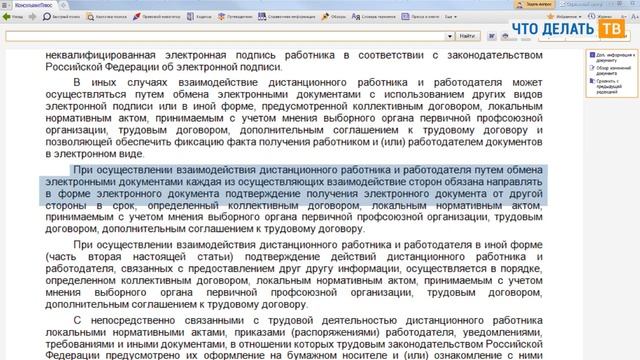The height and width of the screenshot is (360, 640).
Task: Click the Задать вопрос button
Action: (535, 4)
